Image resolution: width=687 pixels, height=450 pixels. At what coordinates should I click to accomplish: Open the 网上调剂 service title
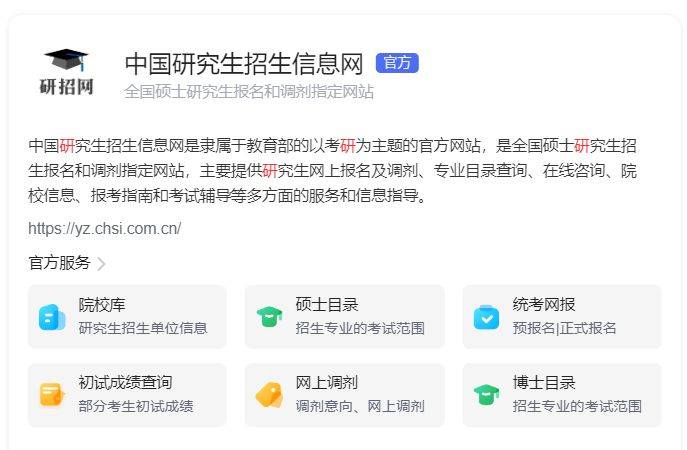pos(327,383)
